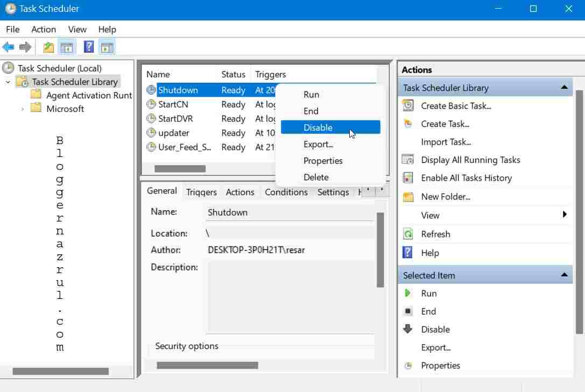Click the Create Task icon
The image size is (585, 392).
[x=408, y=124]
